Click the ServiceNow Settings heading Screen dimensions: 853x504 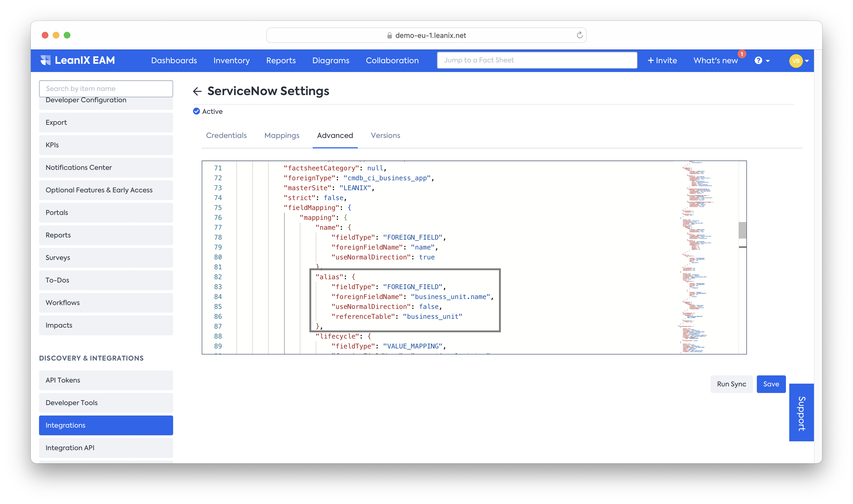[268, 91]
